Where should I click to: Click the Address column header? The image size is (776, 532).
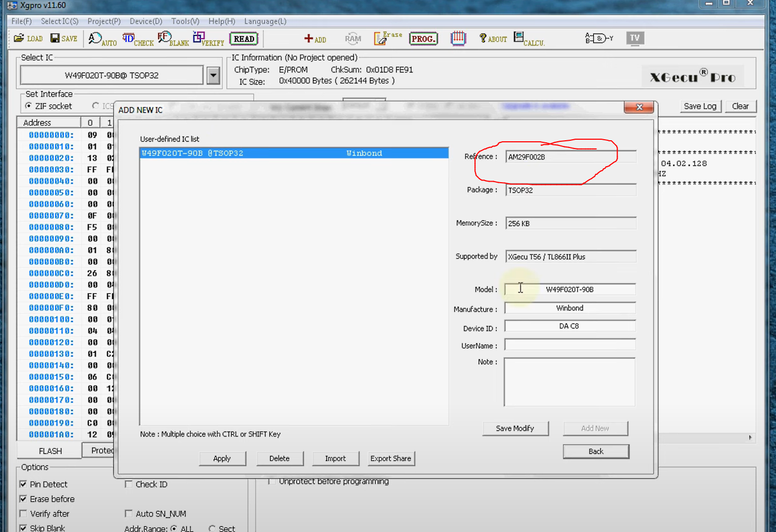(49, 123)
